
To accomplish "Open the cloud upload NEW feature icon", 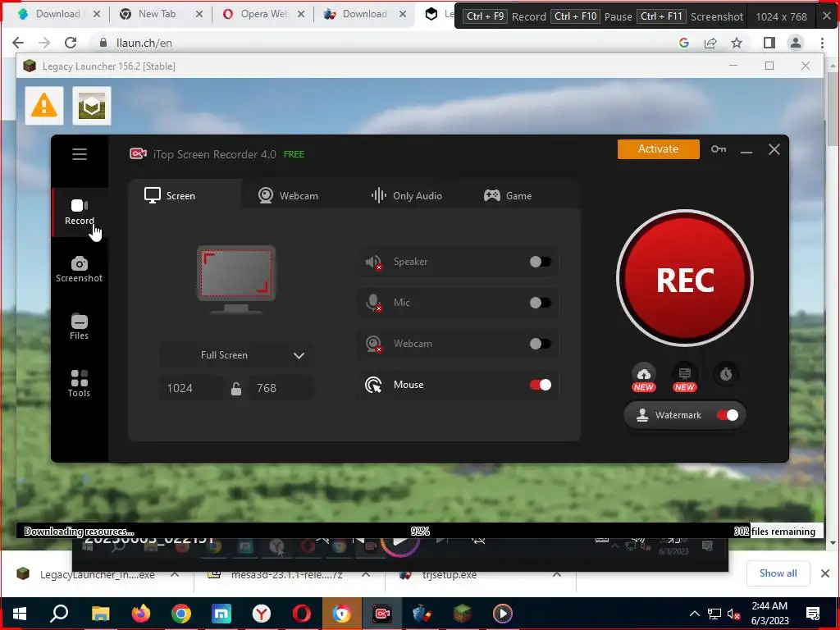I will (644, 377).
